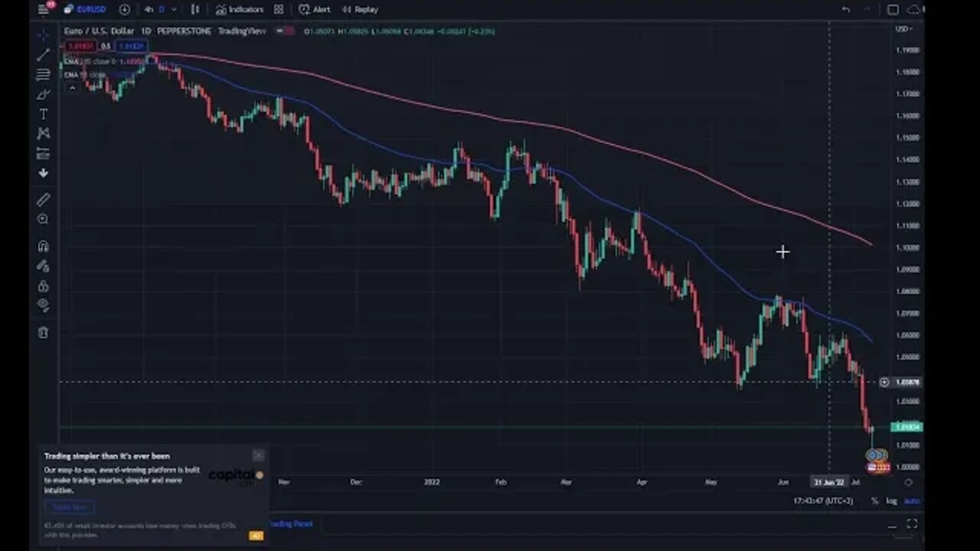Open the main hamburger menu
This screenshot has width=980, height=551.
[x=44, y=9]
